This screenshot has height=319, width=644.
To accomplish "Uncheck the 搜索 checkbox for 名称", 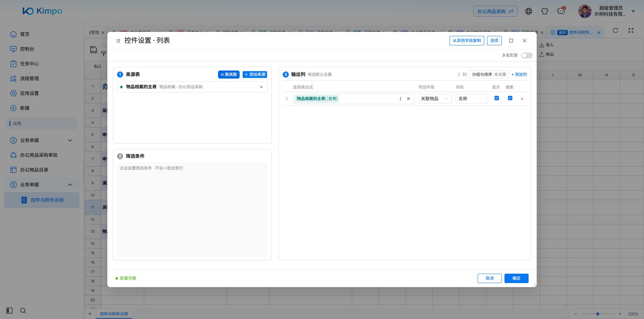I will pos(510,98).
